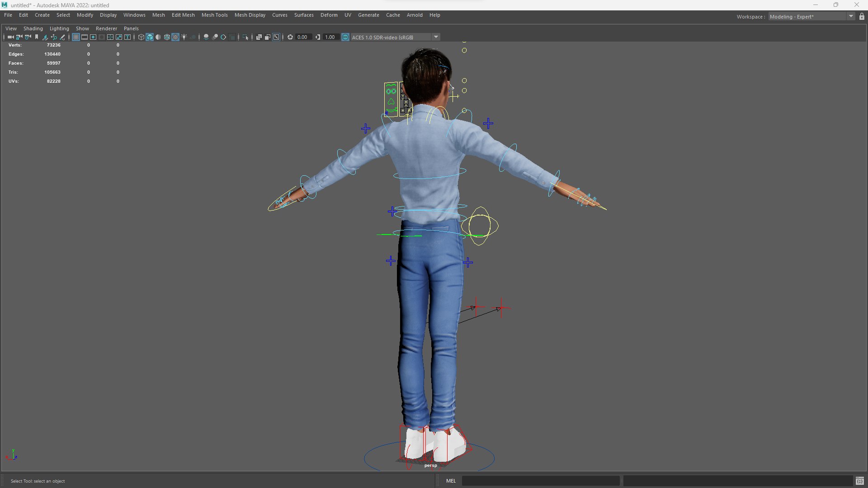Screen dimensions: 868x488
Task: Click the Image Plane icon
Action: [45, 37]
